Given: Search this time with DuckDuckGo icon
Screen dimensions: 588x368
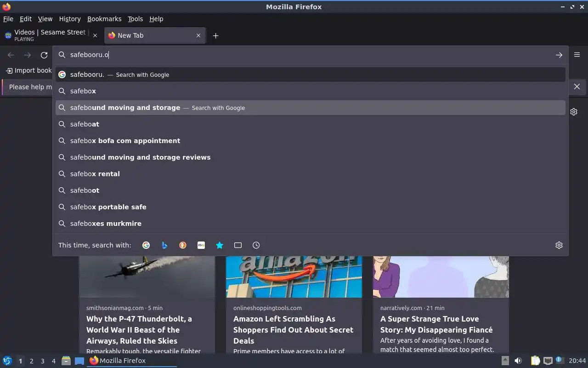Looking at the screenshot, I should 183,245.
